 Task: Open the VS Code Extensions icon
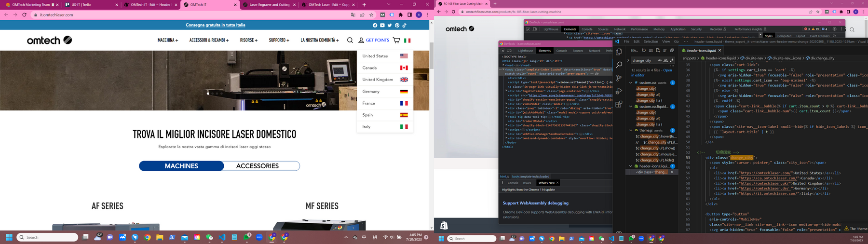point(619,104)
